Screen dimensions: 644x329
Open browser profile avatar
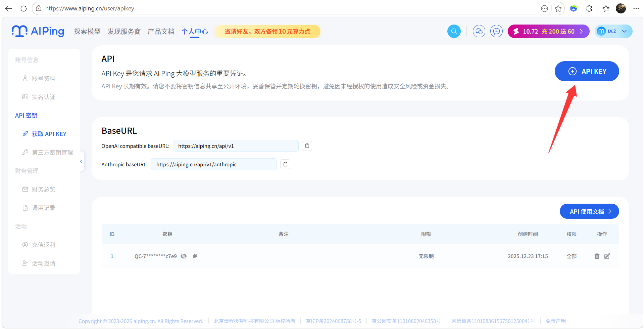(x=621, y=8)
